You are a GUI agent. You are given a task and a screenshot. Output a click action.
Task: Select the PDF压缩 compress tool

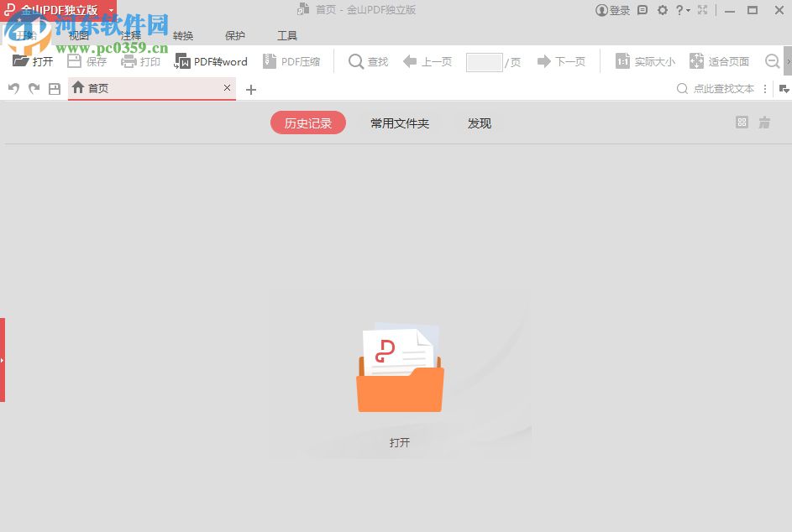tap(292, 60)
